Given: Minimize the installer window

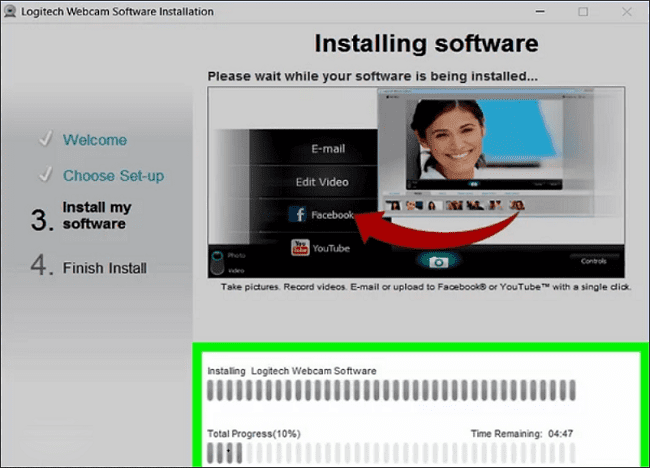Looking at the screenshot, I should 540,12.
